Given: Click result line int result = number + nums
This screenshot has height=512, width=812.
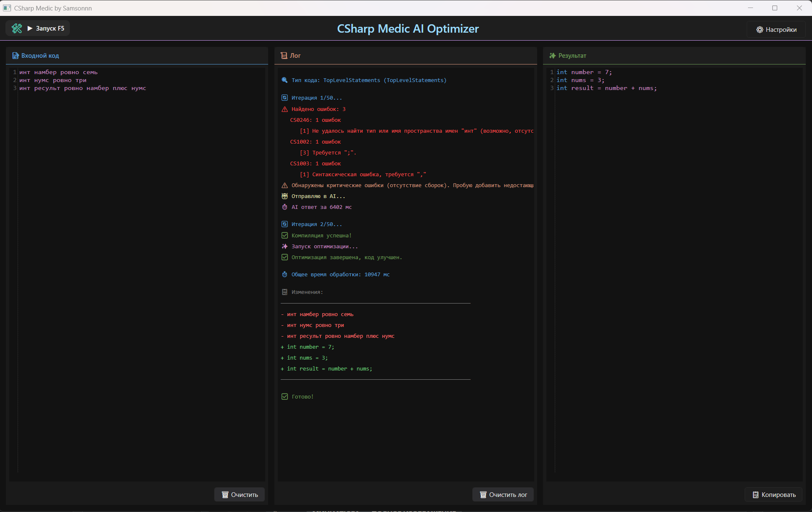Looking at the screenshot, I should tap(606, 88).
